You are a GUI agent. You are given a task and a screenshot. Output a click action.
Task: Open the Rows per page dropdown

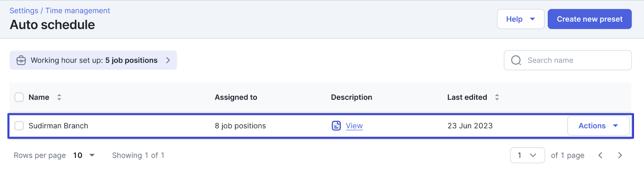pos(84,155)
